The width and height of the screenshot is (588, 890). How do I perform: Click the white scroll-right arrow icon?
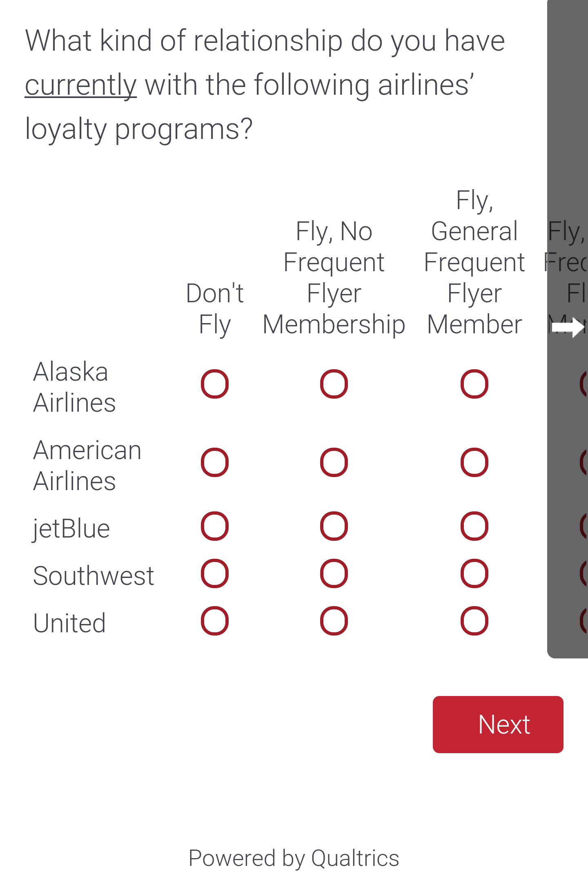click(568, 327)
